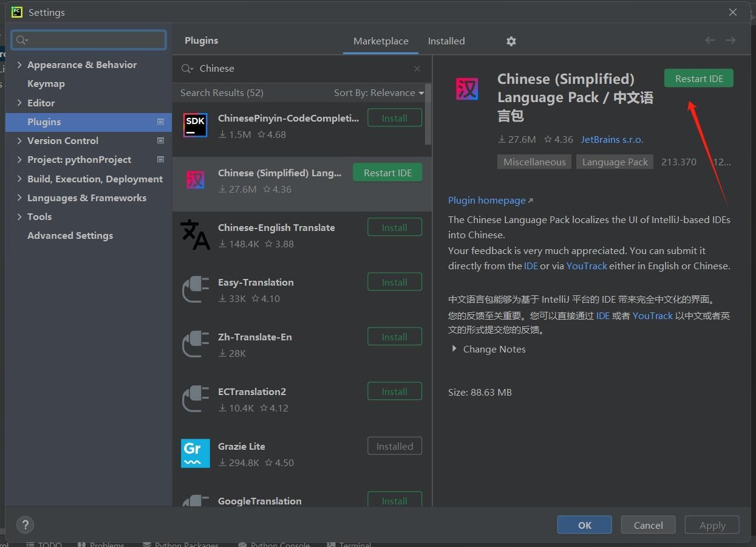Viewport: 756px width, 547px height.
Task: Click the plugin results list scrollbar
Action: [x=428, y=114]
